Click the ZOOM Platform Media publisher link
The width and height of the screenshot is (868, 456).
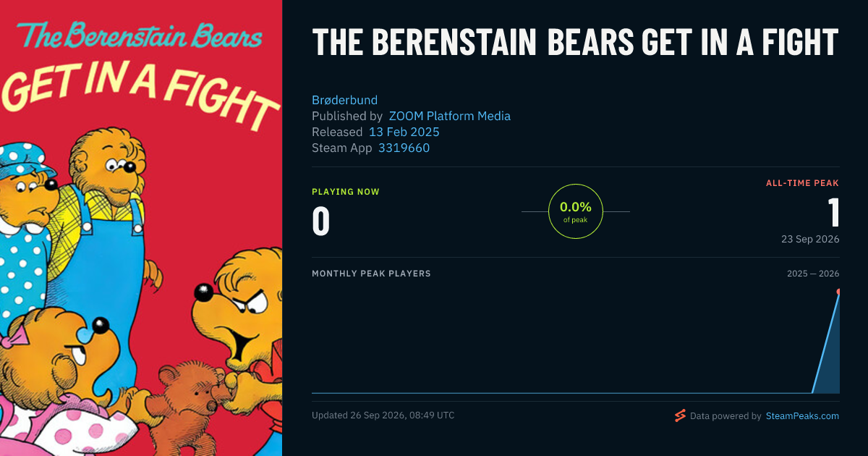pyautogui.click(x=450, y=116)
